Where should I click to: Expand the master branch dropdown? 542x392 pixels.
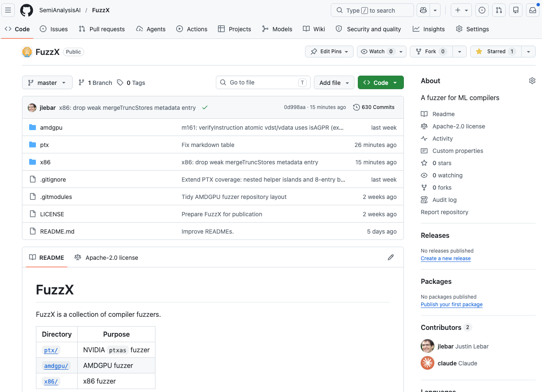pos(47,83)
